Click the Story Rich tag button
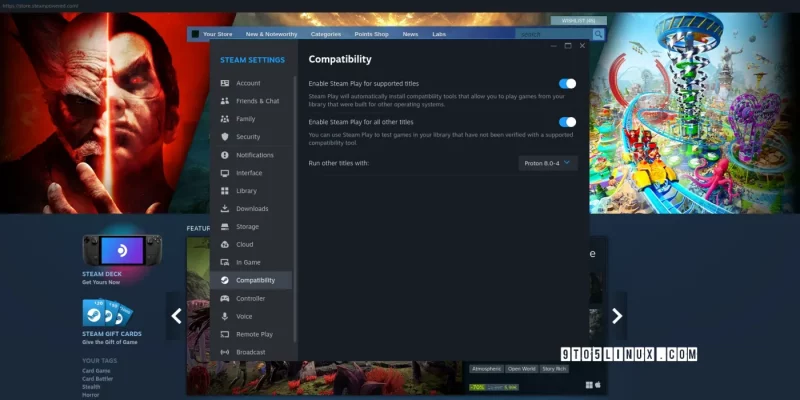The height and width of the screenshot is (400, 800). pos(554,369)
